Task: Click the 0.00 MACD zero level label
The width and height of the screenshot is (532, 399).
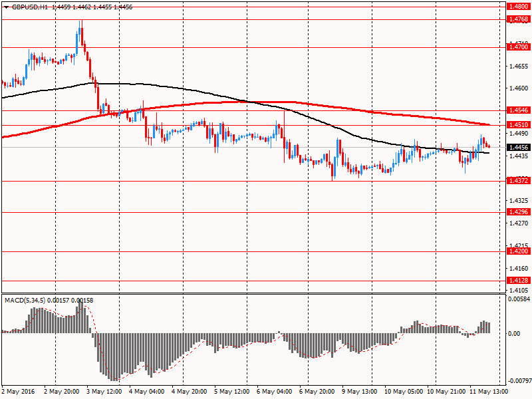Action: click(514, 334)
